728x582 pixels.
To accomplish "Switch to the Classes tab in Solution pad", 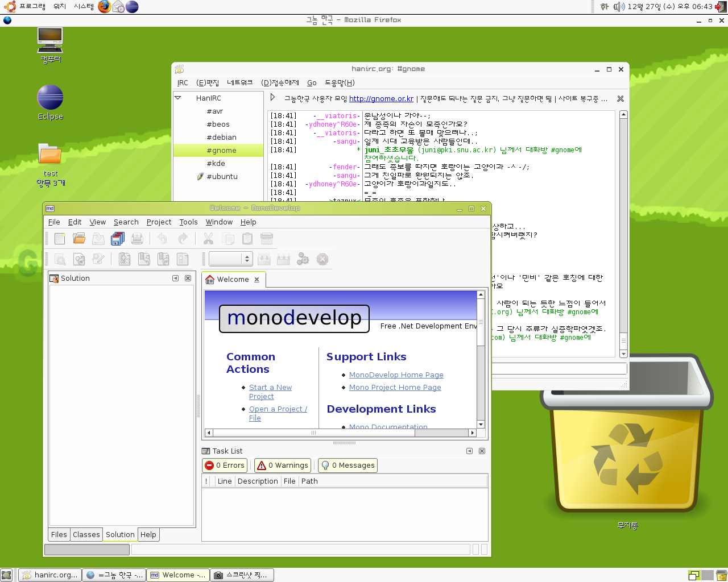I will (86, 535).
